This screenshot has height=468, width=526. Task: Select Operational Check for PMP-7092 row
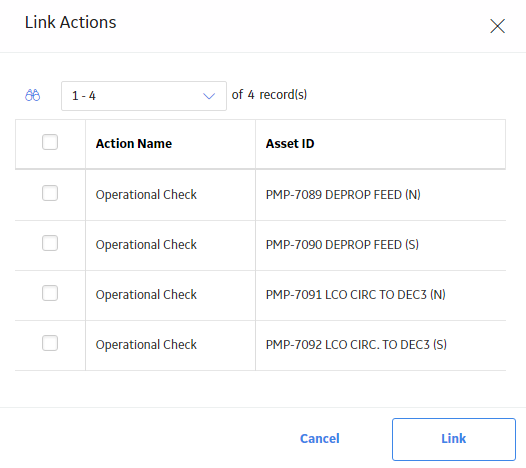coord(146,345)
